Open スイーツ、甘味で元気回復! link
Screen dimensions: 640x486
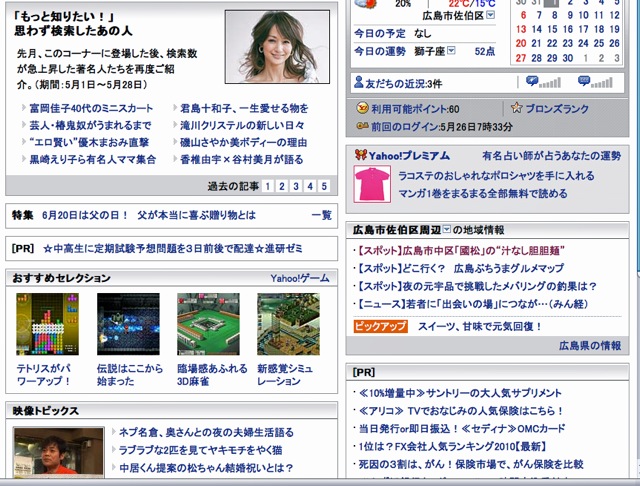point(480,326)
